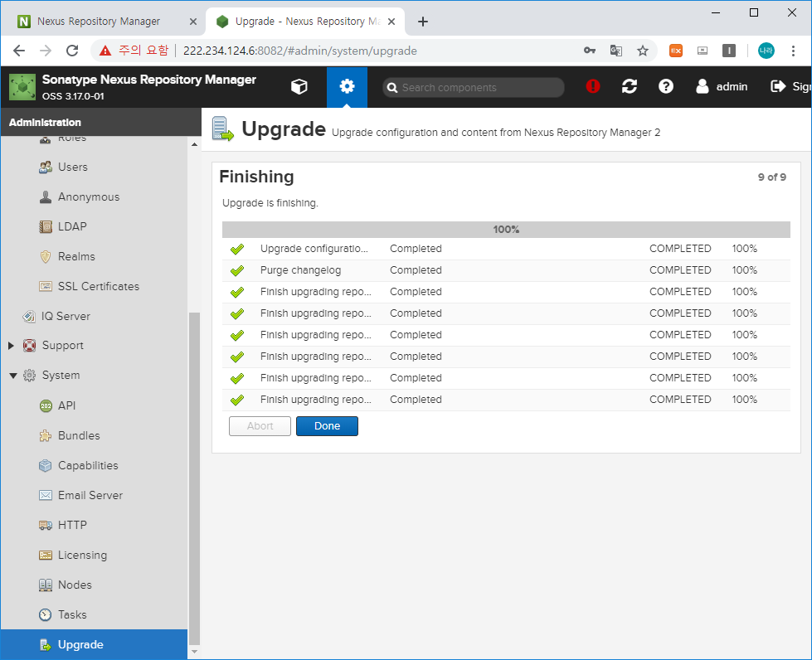Open the Chrome three-dot menu
This screenshot has height=660, width=812.
point(793,51)
